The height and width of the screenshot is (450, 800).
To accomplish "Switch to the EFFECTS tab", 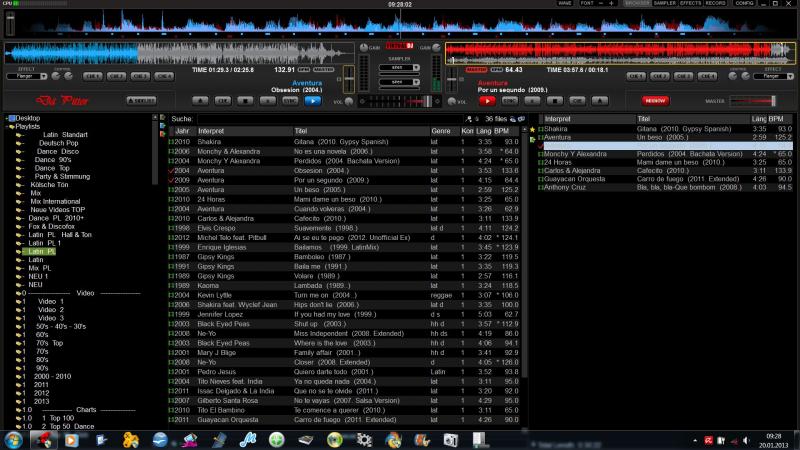I will 690,3.
